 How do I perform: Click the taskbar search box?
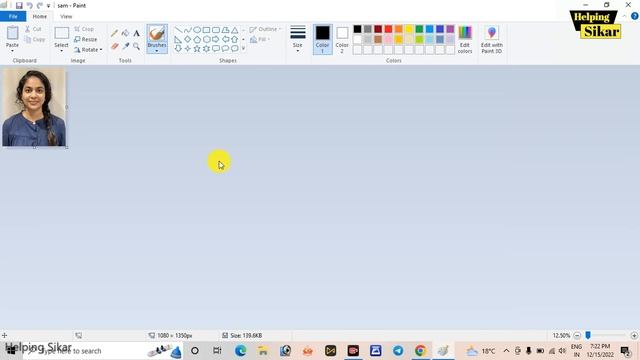pos(102,351)
